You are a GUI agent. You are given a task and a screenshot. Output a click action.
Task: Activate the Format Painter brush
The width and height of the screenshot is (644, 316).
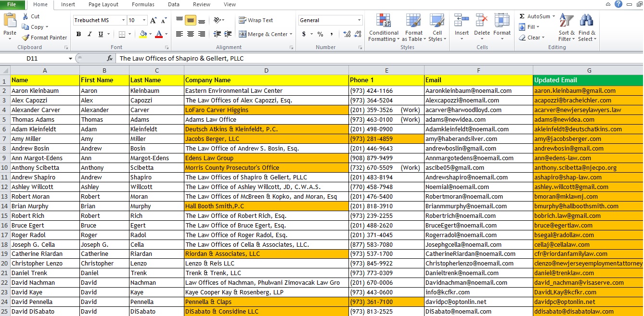coord(44,38)
